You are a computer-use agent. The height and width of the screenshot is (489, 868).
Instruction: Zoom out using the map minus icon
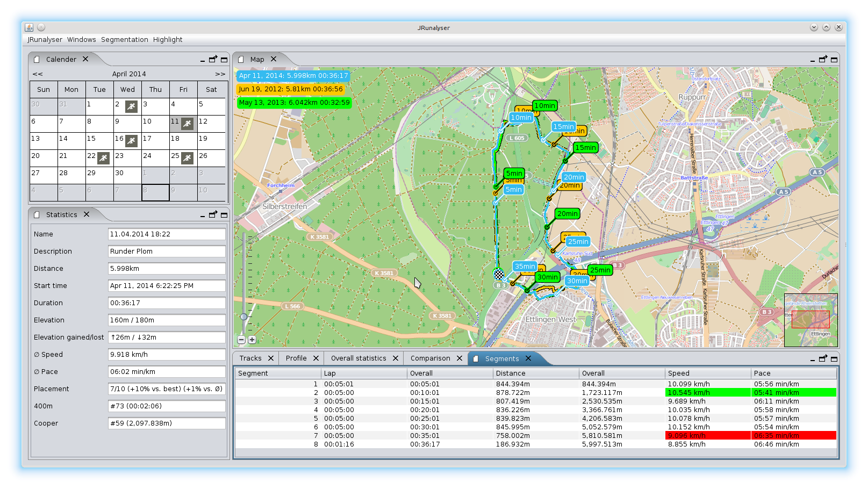pyautogui.click(x=242, y=340)
